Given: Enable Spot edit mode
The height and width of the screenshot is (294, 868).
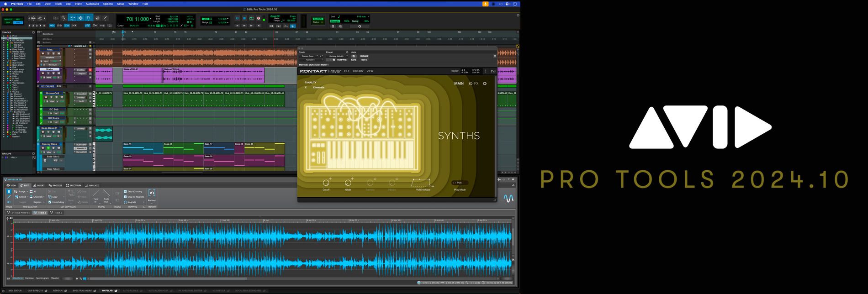Looking at the screenshot, I should 18,19.
